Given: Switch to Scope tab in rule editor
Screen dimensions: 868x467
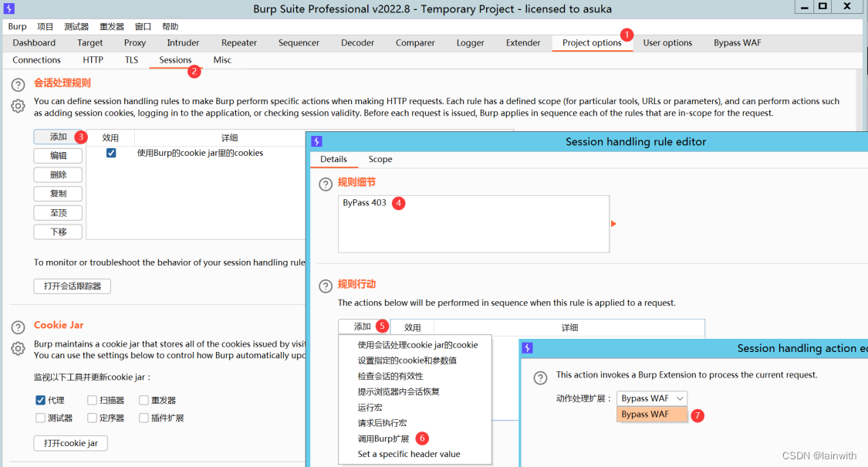Looking at the screenshot, I should 380,159.
